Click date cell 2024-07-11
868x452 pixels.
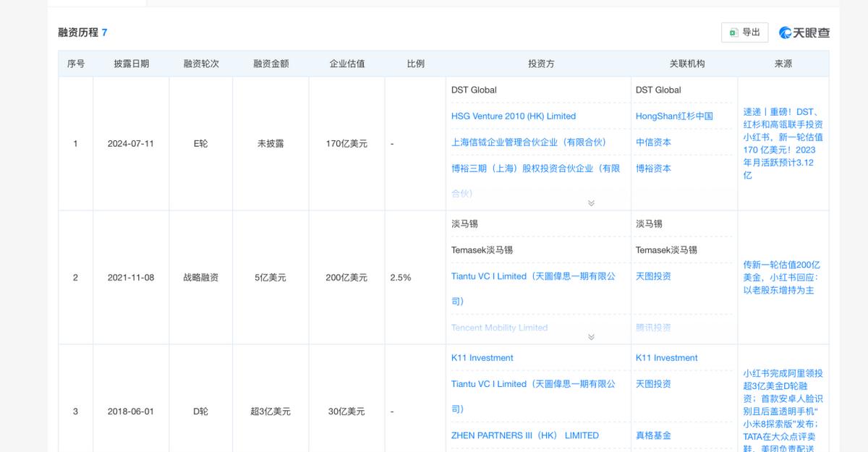click(131, 143)
